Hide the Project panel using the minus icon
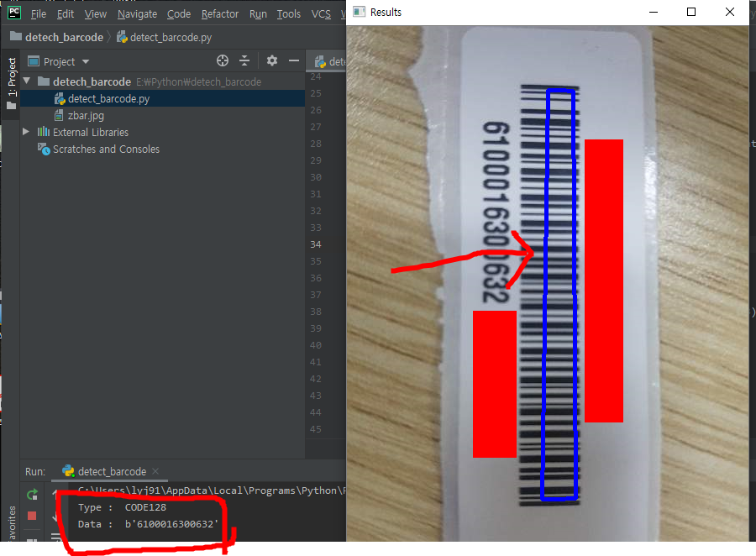756x556 pixels. [x=293, y=60]
